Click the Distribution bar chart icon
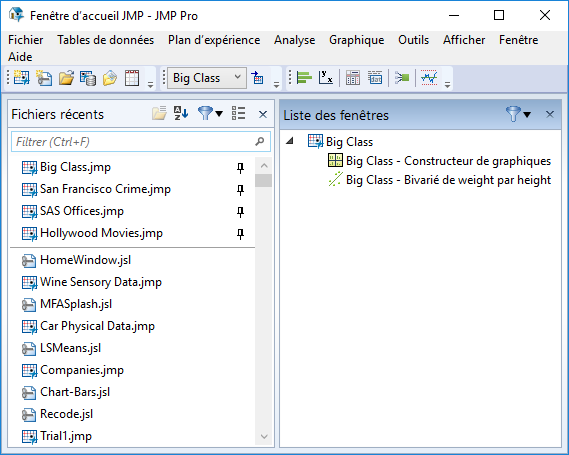Screen dimensions: 569x455 point(304,78)
